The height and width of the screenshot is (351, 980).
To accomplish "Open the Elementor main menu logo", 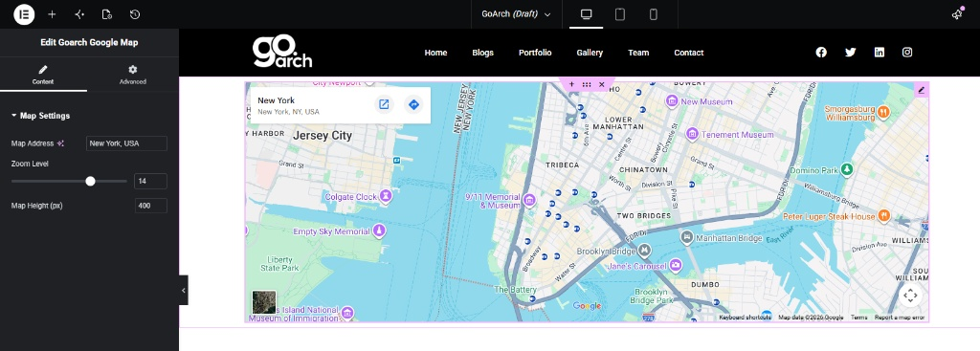I will pyautogui.click(x=24, y=13).
